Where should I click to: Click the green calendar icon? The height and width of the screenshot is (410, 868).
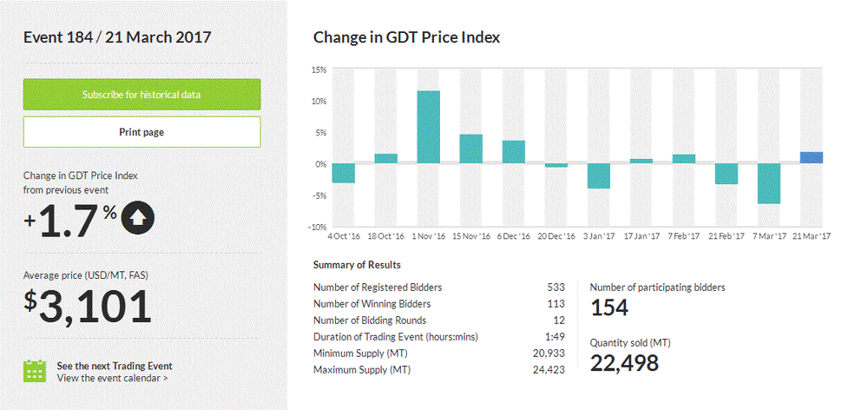35,371
